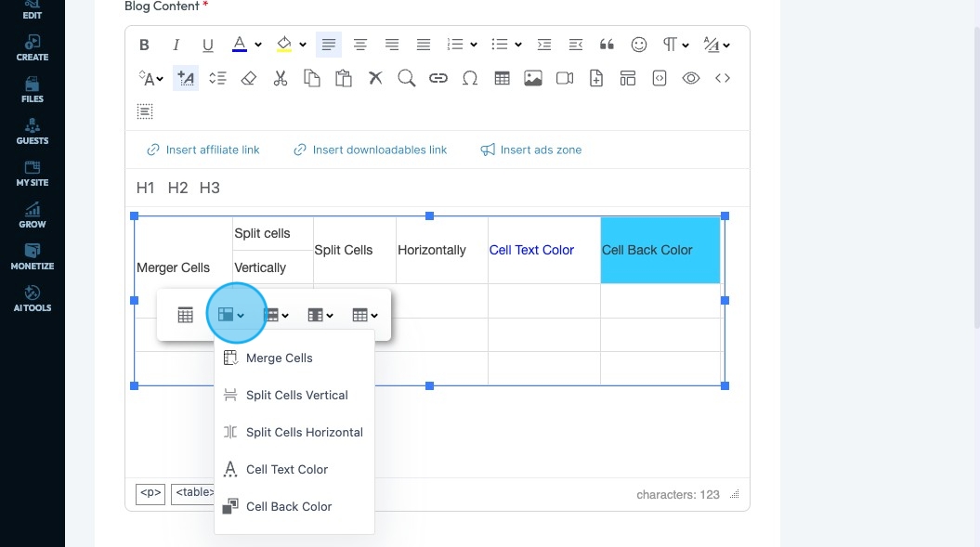Toggle italic formatting
Screen dimensions: 980x547
(x=176, y=45)
